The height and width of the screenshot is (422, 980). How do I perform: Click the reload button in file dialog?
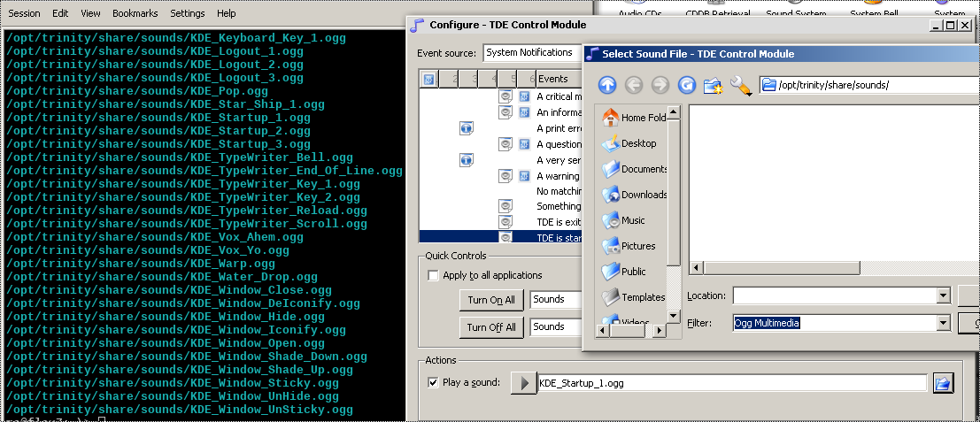(686, 85)
